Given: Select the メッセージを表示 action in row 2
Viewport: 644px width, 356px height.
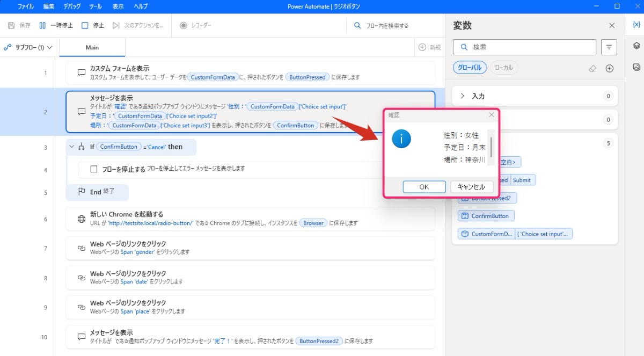Looking at the screenshot, I should point(250,112).
